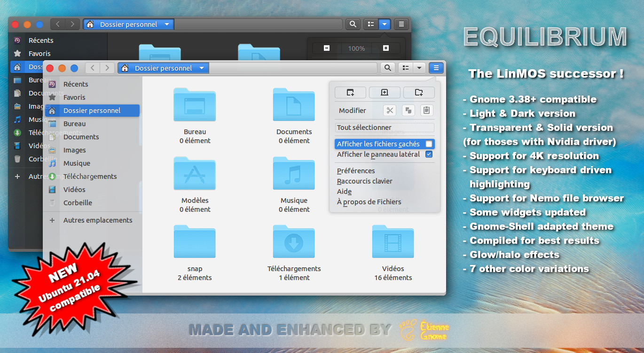Click search icon in dark window

click(353, 24)
